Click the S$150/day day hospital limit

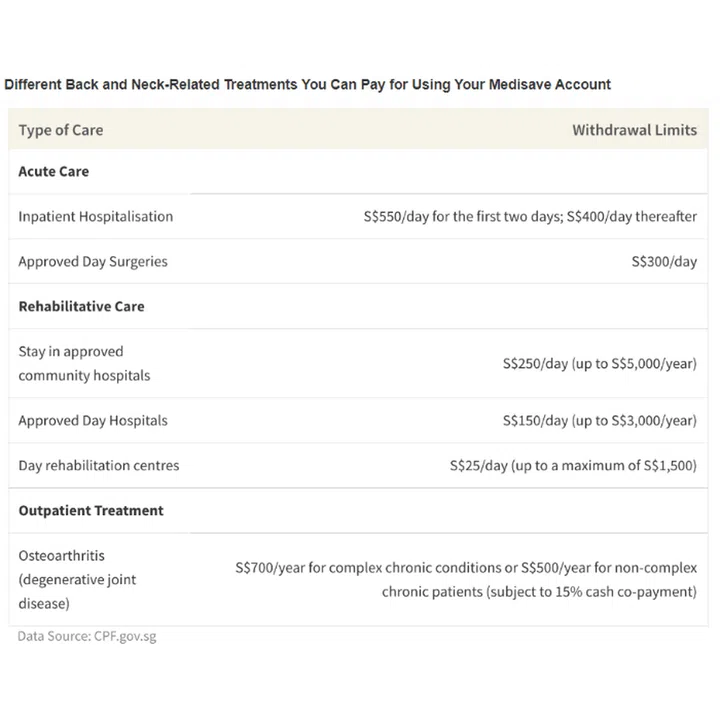coord(599,420)
